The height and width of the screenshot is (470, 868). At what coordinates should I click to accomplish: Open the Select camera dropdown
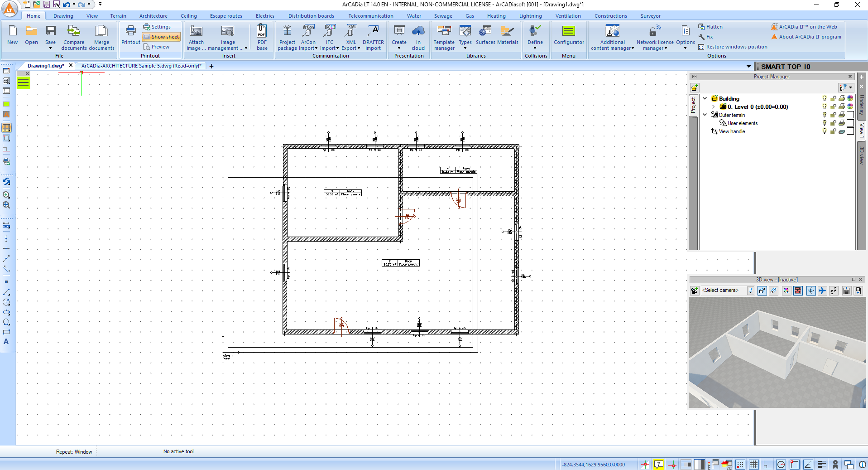(x=750, y=291)
